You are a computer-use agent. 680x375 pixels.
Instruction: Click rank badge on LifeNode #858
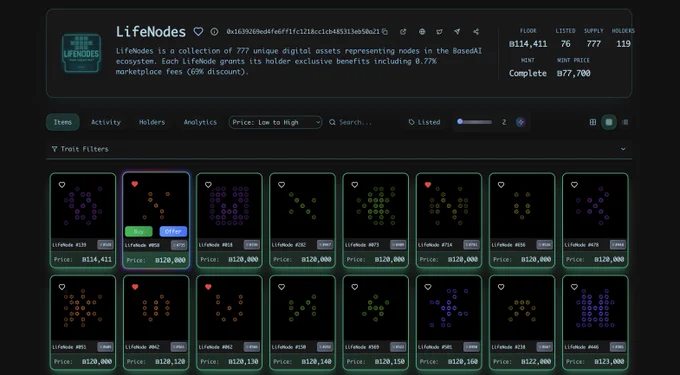tap(179, 245)
